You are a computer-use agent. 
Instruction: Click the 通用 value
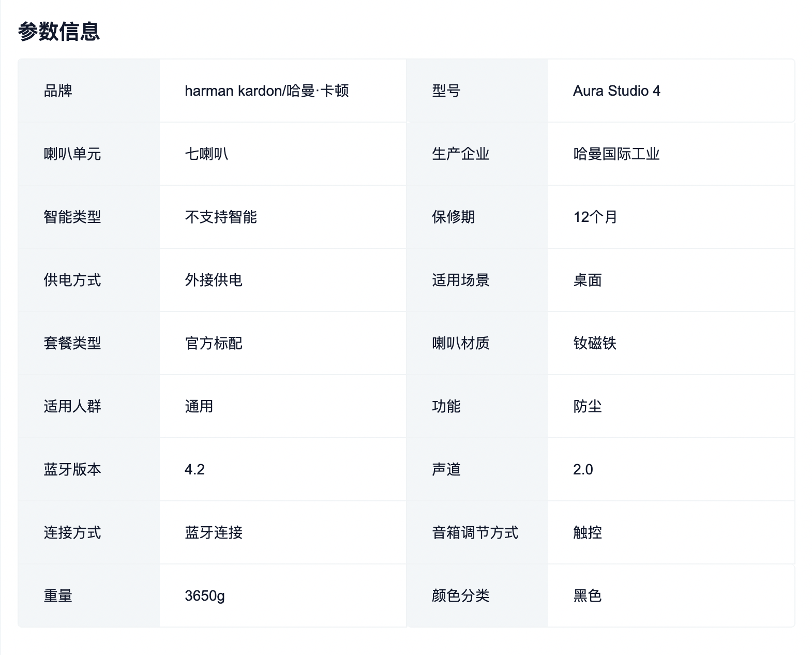(x=199, y=407)
